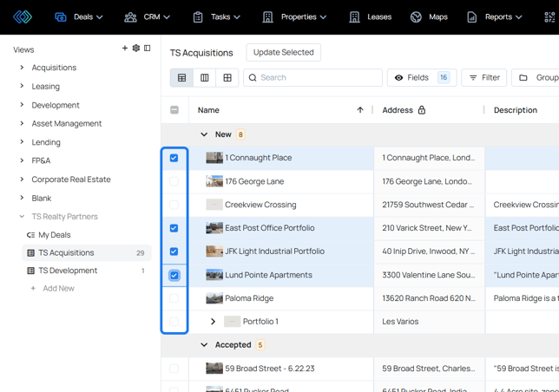Select the 176 George Lane checkbox

(174, 182)
